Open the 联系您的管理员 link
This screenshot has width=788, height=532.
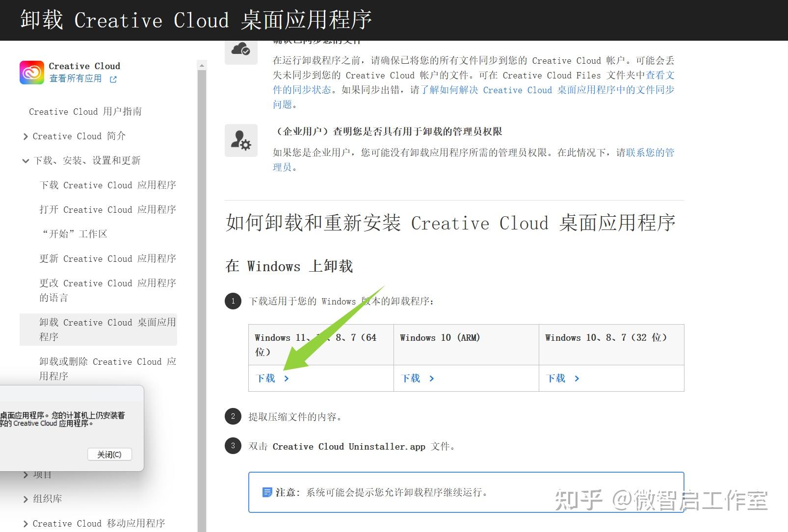tap(650, 153)
